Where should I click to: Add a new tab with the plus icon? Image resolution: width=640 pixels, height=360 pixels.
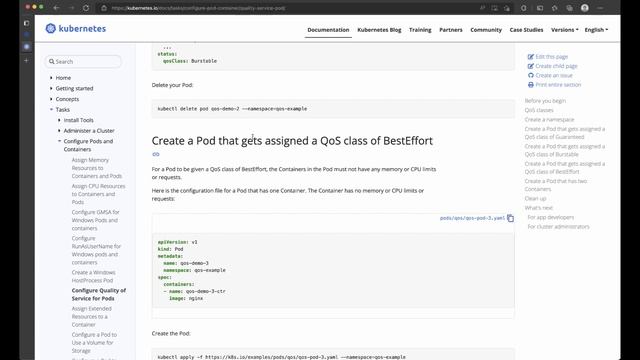pyautogui.click(x=27, y=60)
